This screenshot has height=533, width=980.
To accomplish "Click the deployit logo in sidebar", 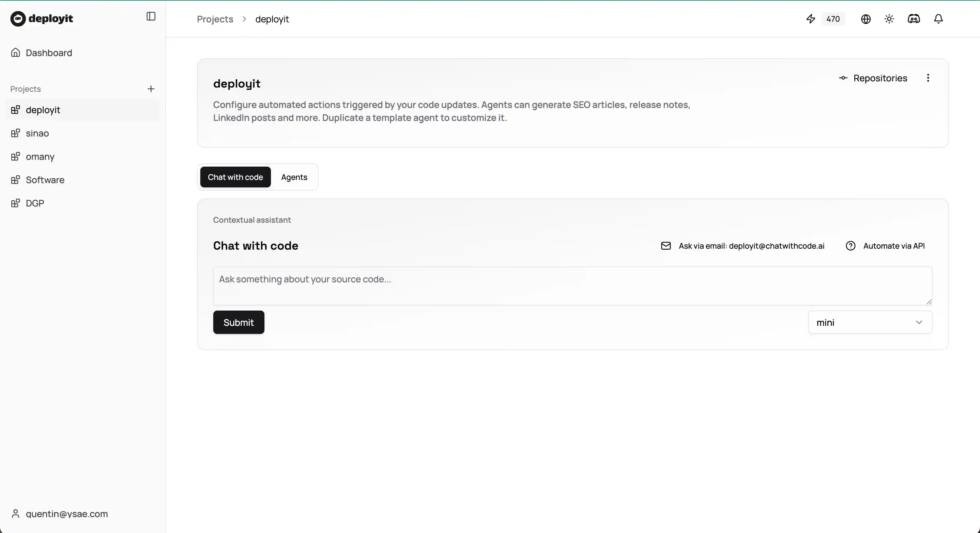I will tap(42, 18).
